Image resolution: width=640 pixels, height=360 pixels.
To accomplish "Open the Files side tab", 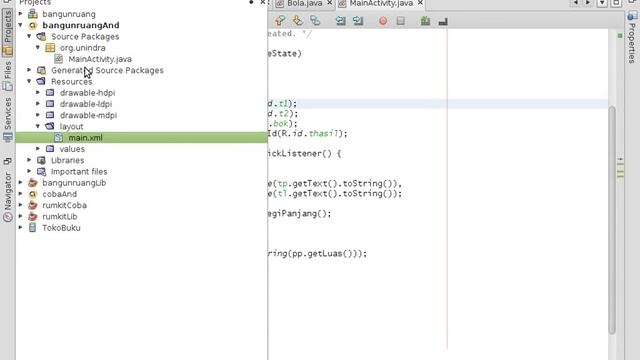I will pos(7,76).
